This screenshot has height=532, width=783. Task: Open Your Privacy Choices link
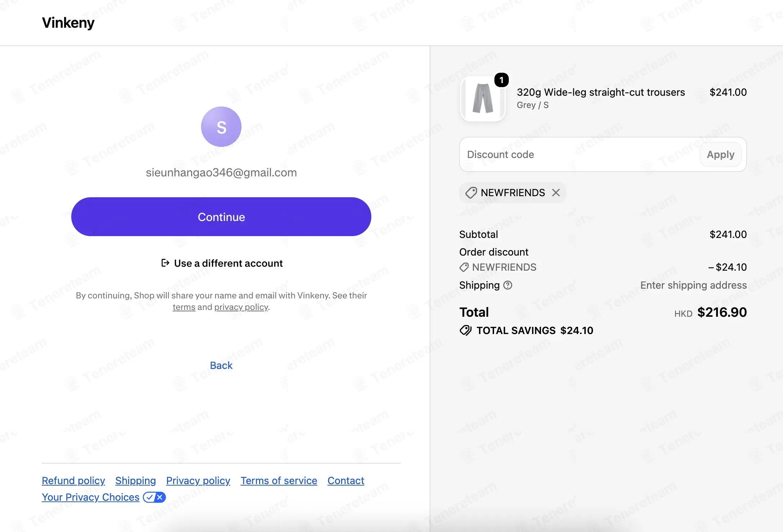91,497
